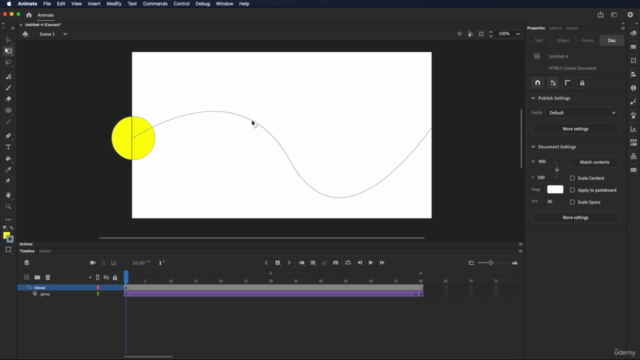
Task: Open the stage zoom percentage dropdown
Action: click(x=518, y=34)
